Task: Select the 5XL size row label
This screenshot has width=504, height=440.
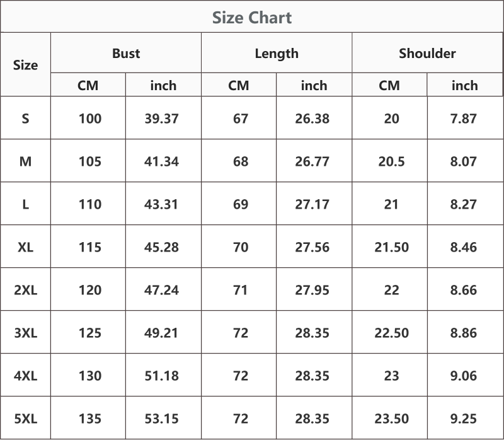Action: pos(25,419)
